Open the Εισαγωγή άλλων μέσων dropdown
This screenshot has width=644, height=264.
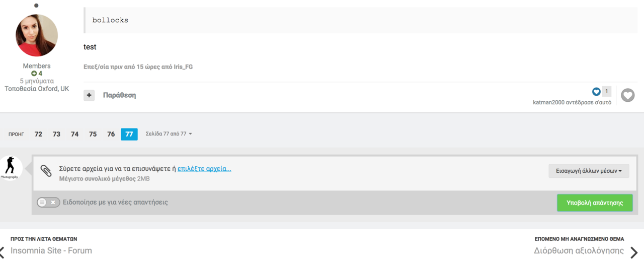tap(589, 171)
